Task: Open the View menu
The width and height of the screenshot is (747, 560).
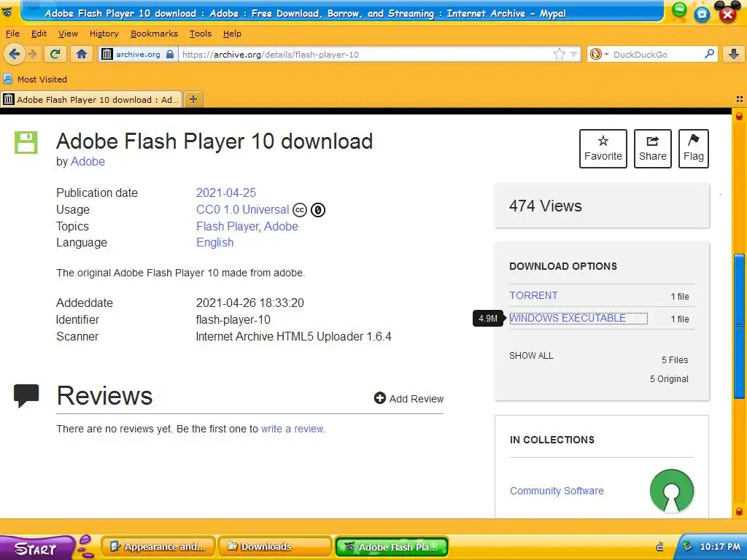Action: [68, 34]
